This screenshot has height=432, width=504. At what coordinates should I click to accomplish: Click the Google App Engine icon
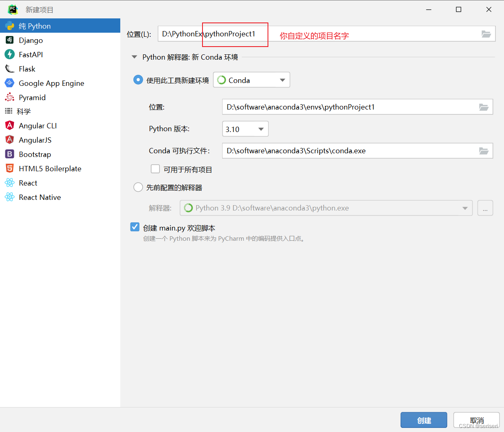[x=9, y=83]
